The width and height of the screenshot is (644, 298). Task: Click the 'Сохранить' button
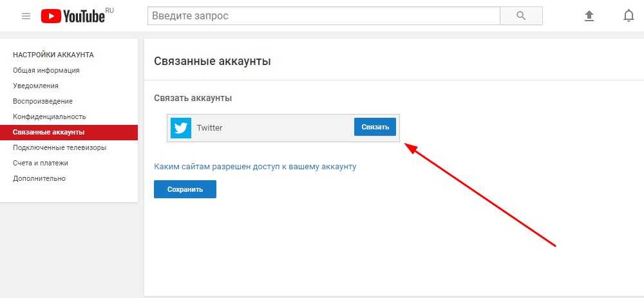click(185, 189)
